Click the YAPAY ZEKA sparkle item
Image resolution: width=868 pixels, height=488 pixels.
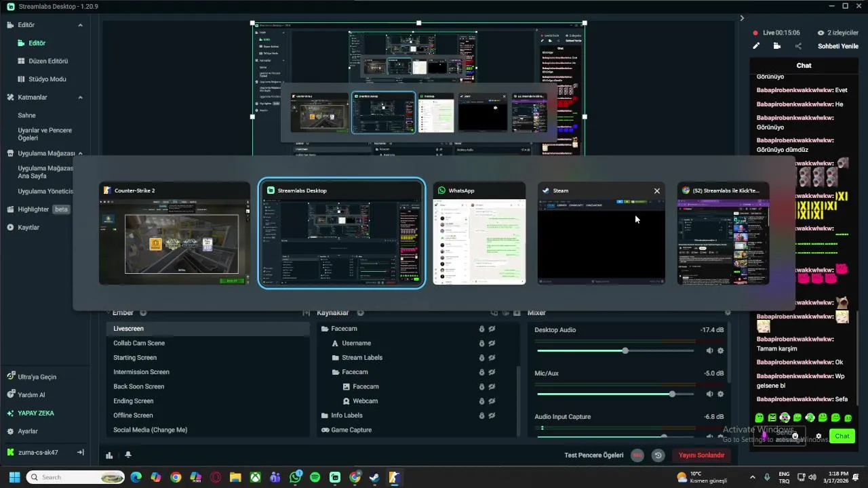31,413
